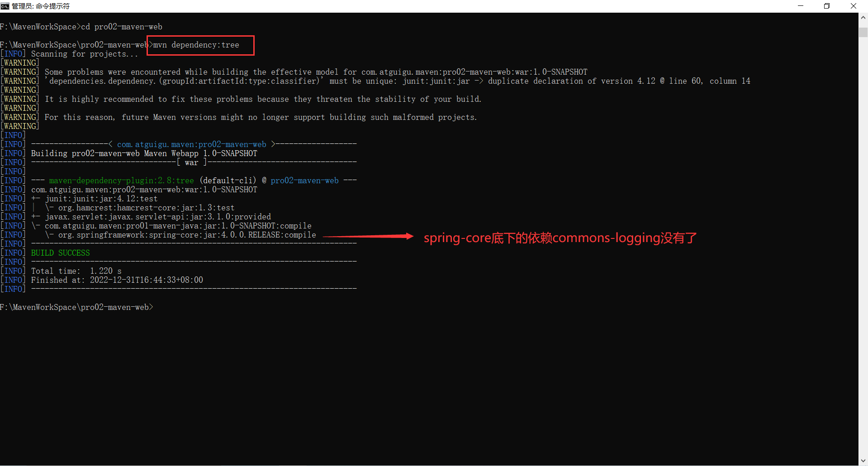
Task: Click 'org.springframework:spring-core:jar:4.0.0.RELEASE:compile' line
Action: coord(187,235)
